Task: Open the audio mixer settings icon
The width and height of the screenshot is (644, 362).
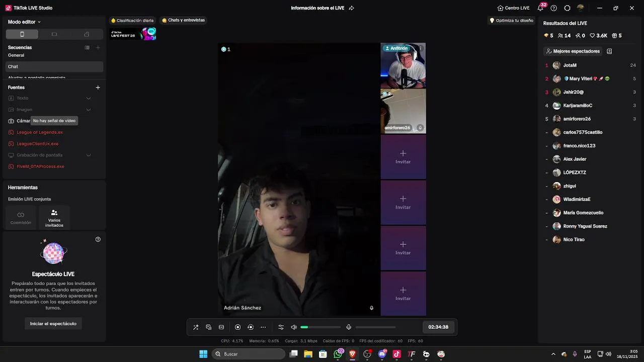Action: point(281,327)
